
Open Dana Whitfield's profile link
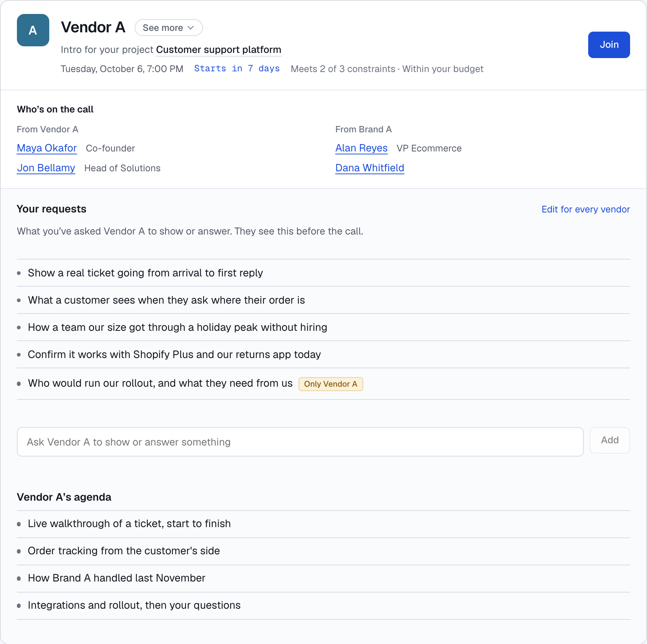370,168
